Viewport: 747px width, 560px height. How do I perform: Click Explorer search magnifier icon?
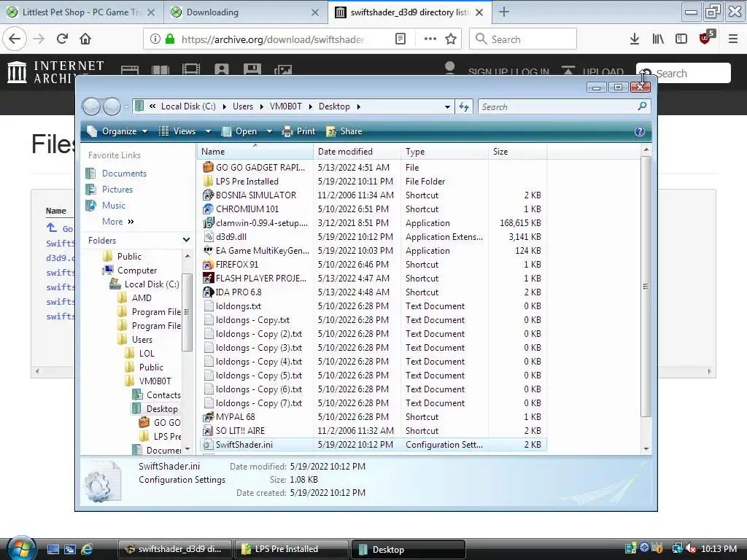[x=642, y=106]
